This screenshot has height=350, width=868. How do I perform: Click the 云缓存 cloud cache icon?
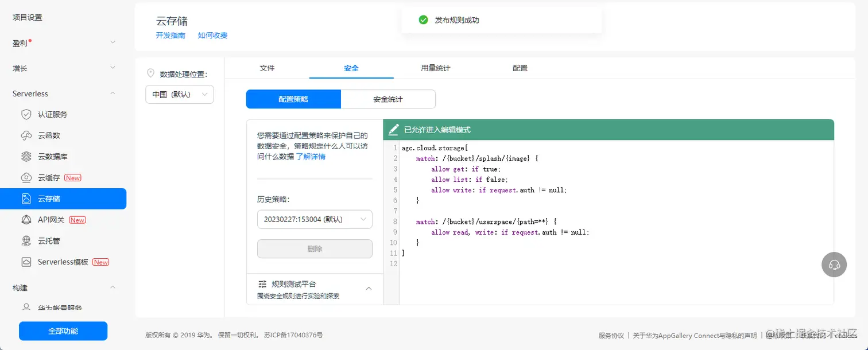pyautogui.click(x=26, y=178)
